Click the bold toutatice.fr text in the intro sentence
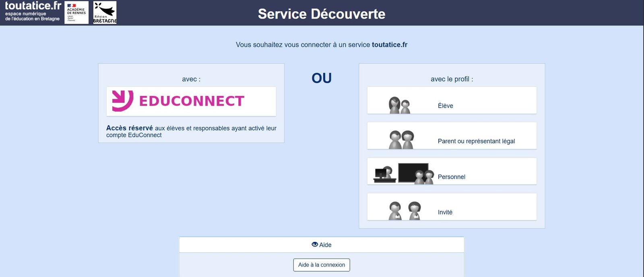 (389, 45)
